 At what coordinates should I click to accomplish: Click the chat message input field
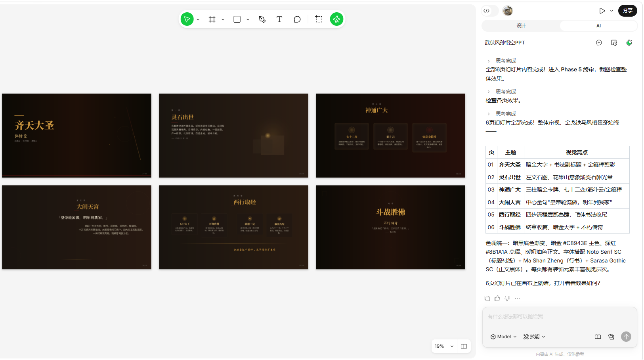560,317
